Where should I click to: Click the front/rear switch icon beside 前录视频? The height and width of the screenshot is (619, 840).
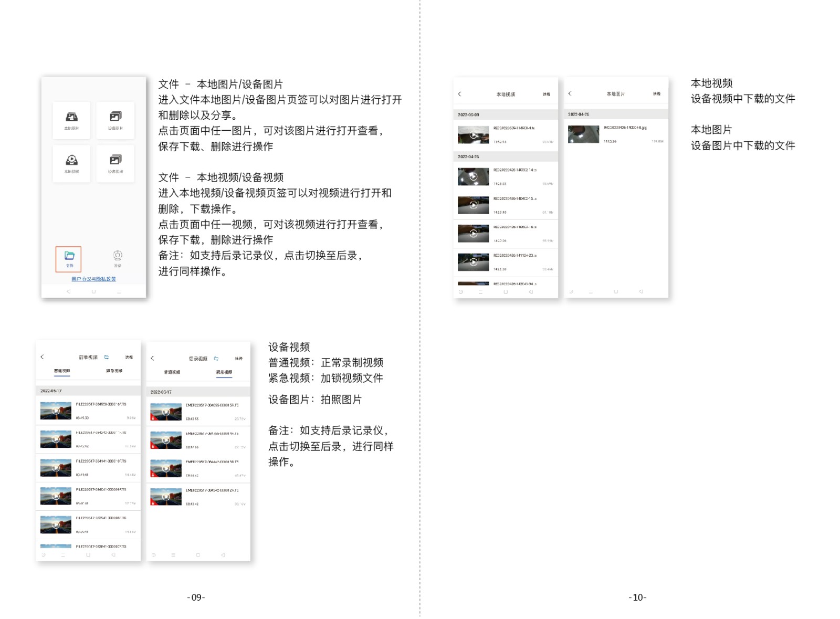pos(107,357)
